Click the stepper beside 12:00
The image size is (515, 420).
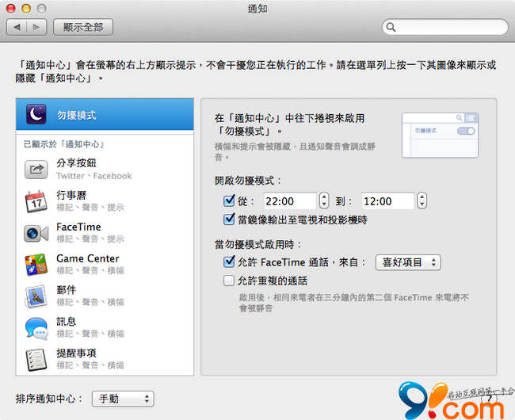coord(422,200)
